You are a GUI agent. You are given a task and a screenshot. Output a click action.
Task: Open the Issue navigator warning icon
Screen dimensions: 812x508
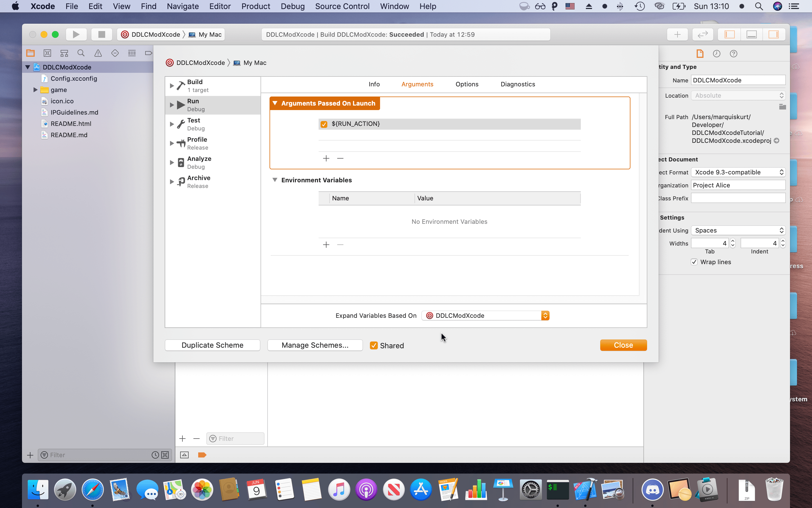click(x=98, y=53)
